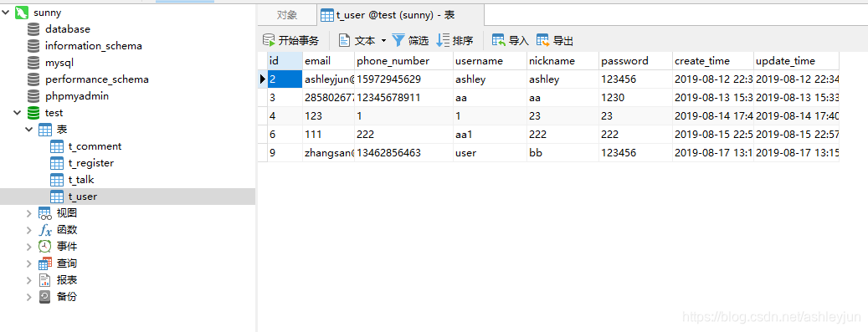
Task: Click the phone_number column header
Action: (x=403, y=61)
